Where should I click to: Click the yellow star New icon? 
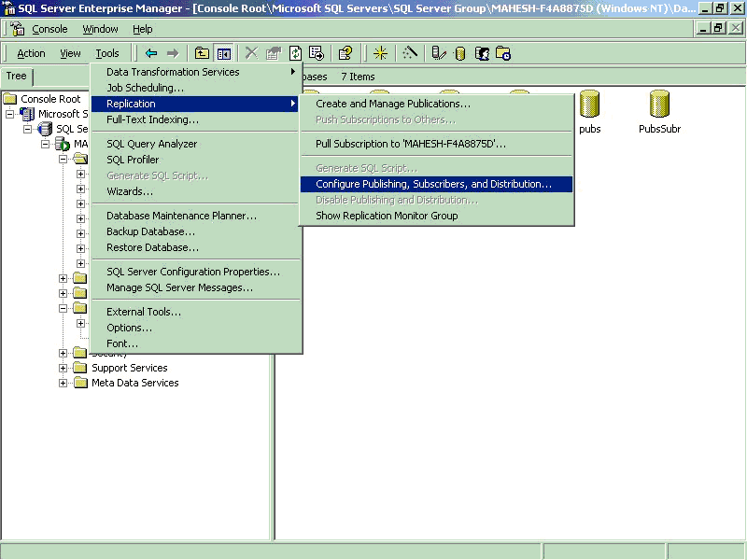tap(380, 53)
